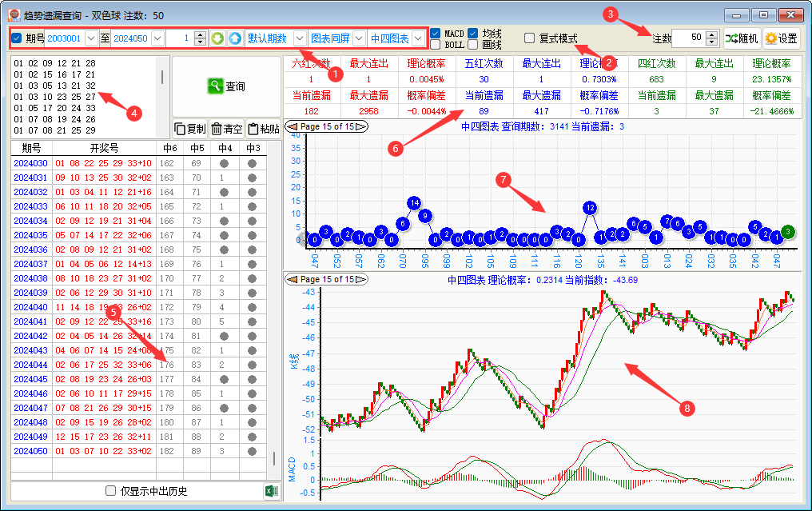The height and width of the screenshot is (511, 812).
Task: Select row for period 2024030
Action: pyautogui.click(x=139, y=163)
